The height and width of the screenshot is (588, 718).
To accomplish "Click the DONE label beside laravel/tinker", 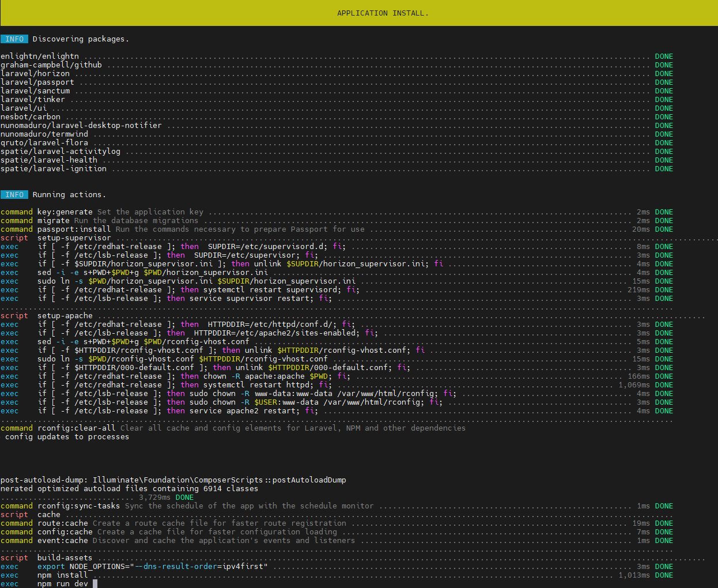I will pos(663,99).
